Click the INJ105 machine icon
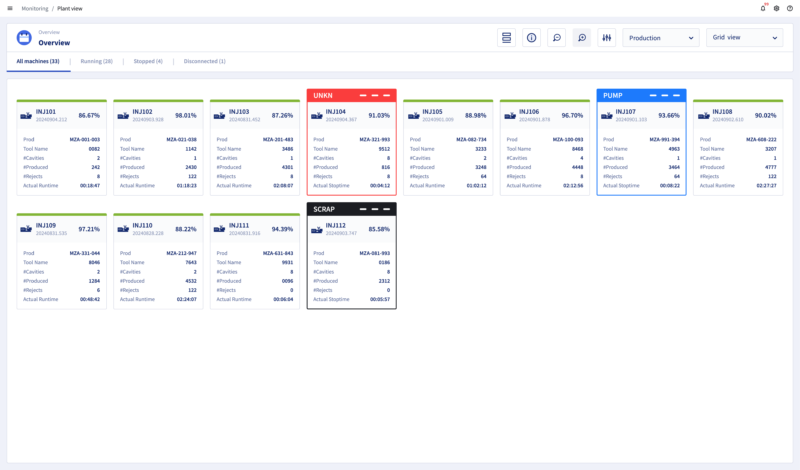800x470 pixels. coord(413,116)
